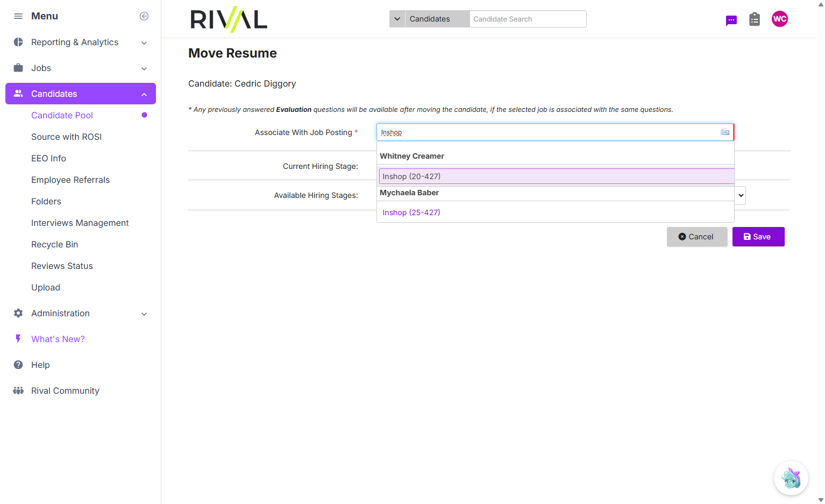This screenshot has height=504, width=825.
Task: Click the Reporting & Analytics pie chart icon
Action: tap(18, 42)
